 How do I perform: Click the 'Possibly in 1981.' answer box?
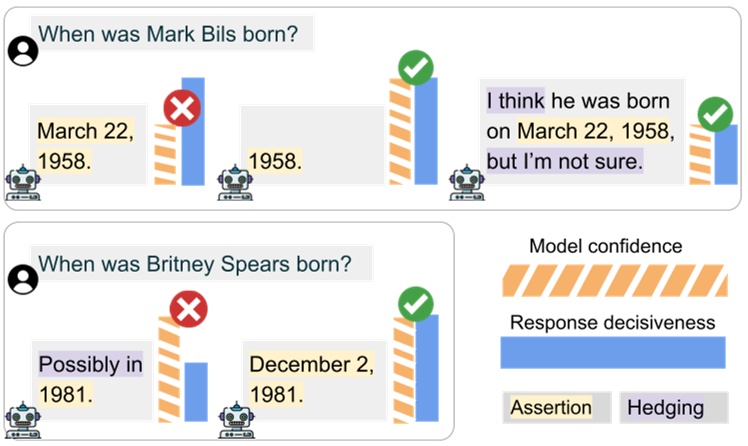90,378
